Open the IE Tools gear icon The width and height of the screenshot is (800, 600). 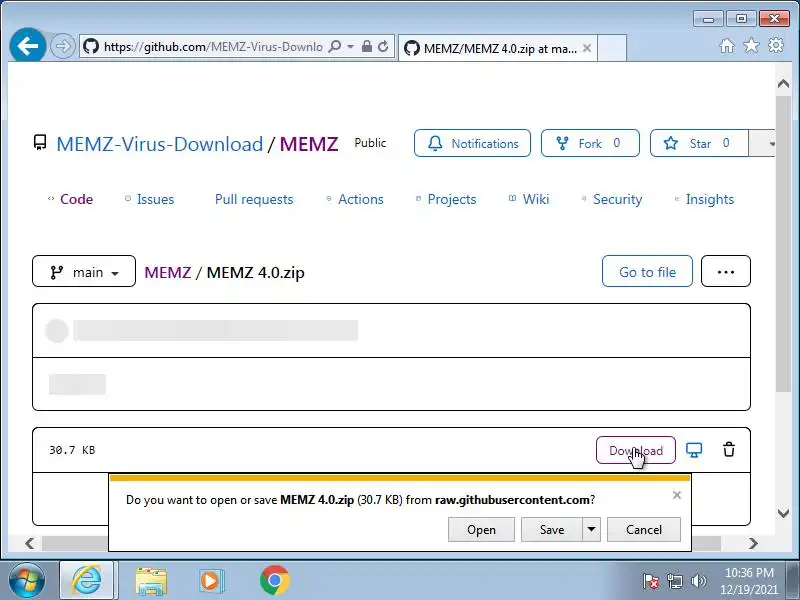[776, 45]
